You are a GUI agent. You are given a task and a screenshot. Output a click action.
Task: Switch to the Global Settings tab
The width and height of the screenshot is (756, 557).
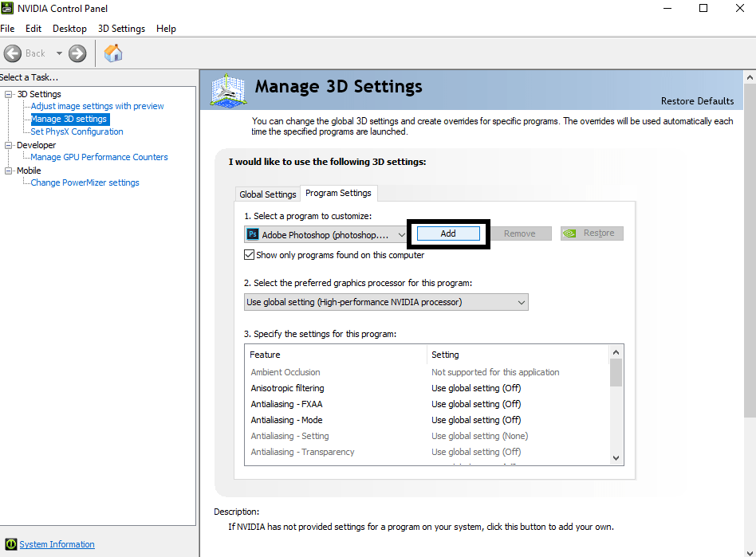[268, 194]
